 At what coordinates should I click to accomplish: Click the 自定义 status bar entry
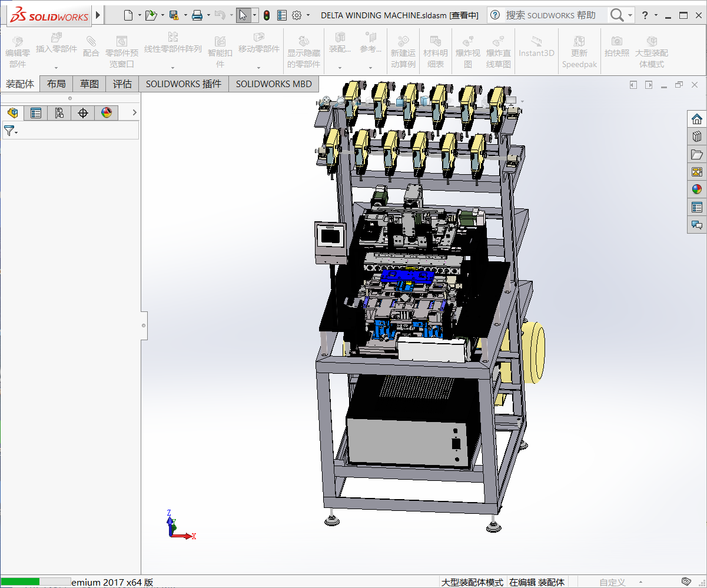click(x=612, y=582)
